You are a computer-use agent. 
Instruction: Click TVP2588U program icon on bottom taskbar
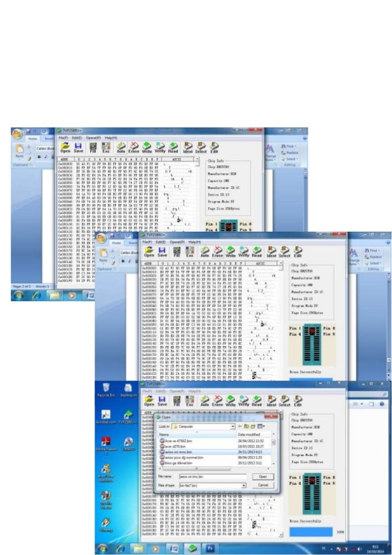click(x=192, y=548)
